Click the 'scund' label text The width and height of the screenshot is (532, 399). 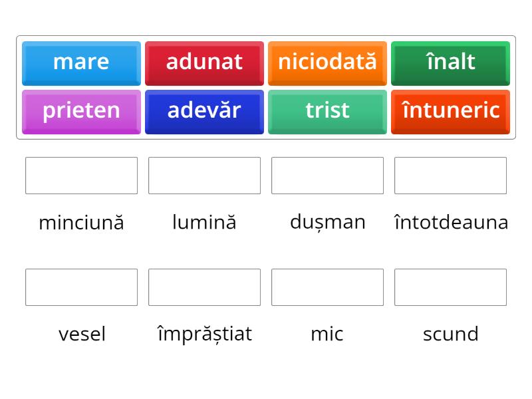[x=451, y=334]
